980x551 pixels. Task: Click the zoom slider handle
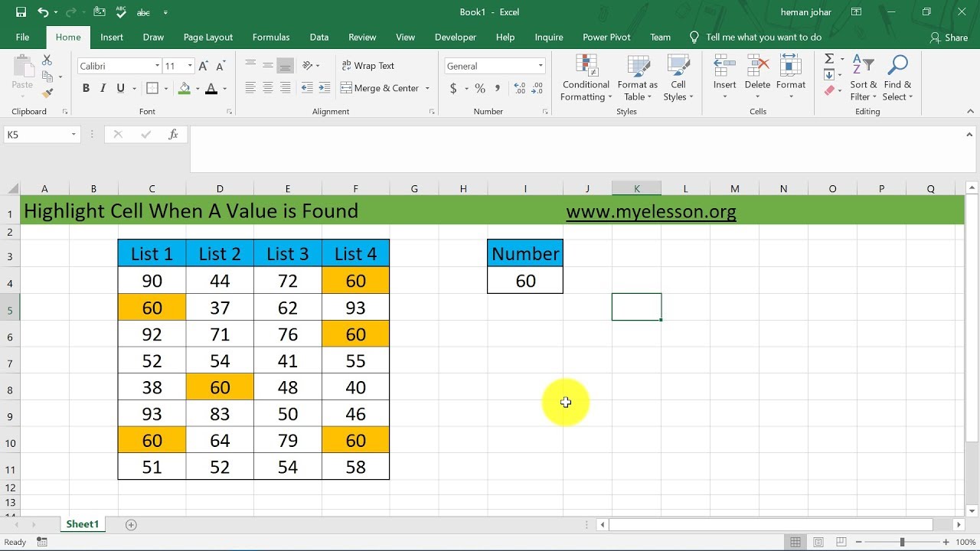[x=902, y=542]
